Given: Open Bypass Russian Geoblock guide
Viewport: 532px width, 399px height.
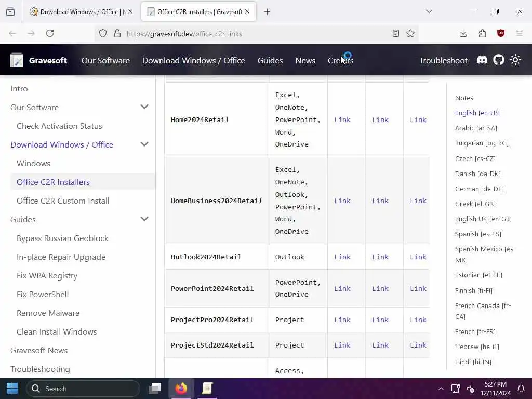Looking at the screenshot, I should coord(63,238).
